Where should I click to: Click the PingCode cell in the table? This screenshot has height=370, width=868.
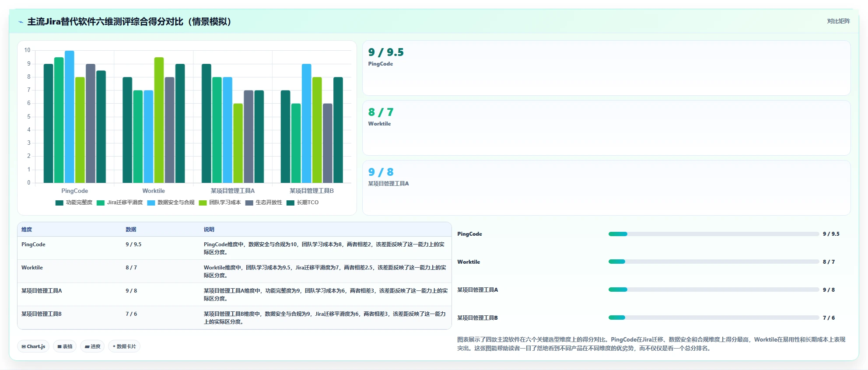coord(33,244)
